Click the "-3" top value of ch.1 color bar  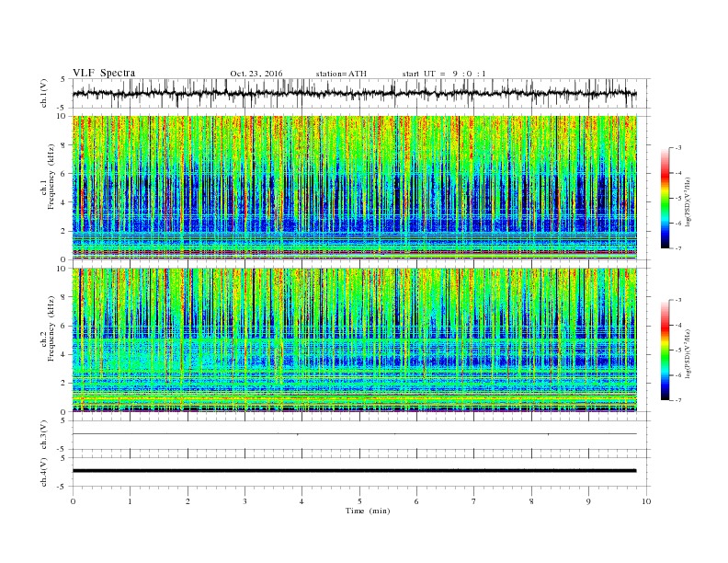[x=678, y=148]
